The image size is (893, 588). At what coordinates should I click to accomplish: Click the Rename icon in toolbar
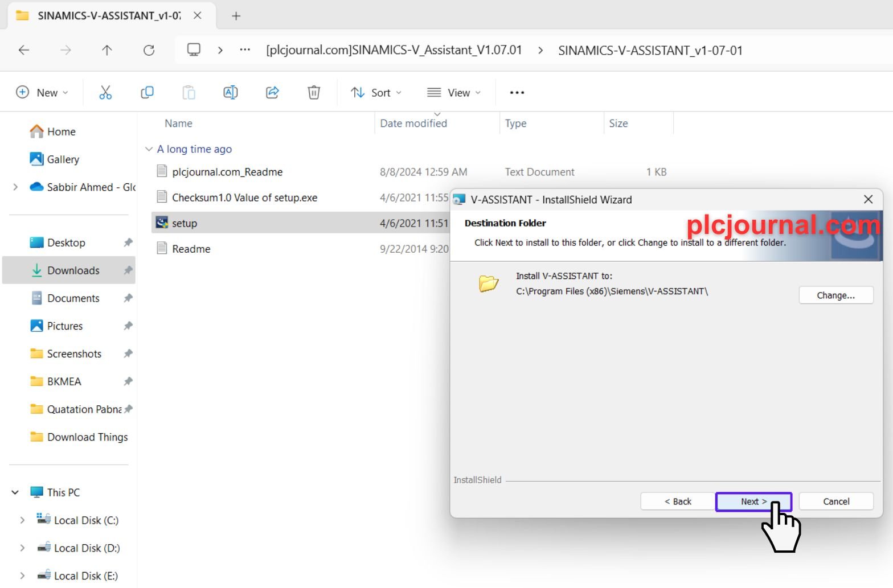point(230,92)
